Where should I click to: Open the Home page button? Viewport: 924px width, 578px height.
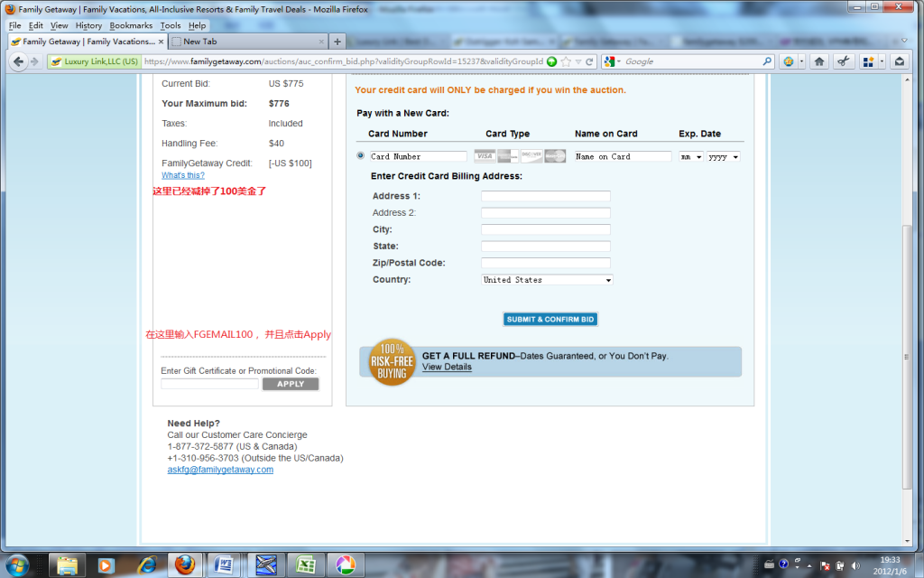point(819,61)
